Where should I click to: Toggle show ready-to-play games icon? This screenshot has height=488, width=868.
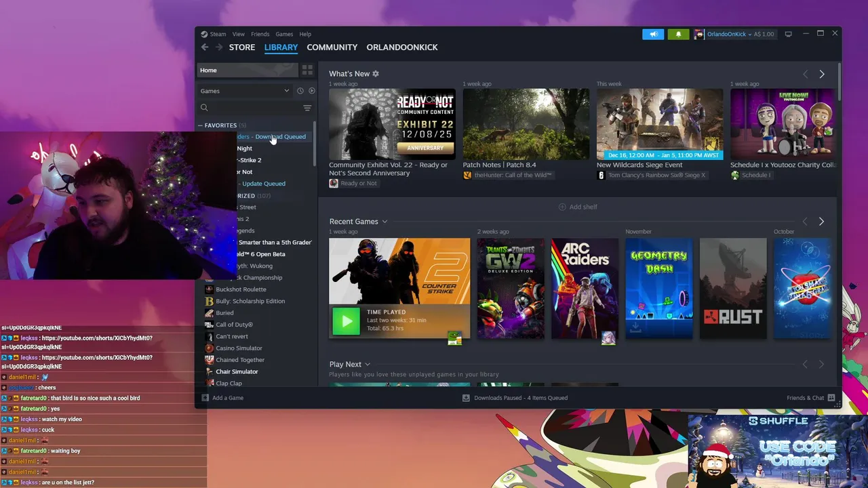[x=311, y=91]
